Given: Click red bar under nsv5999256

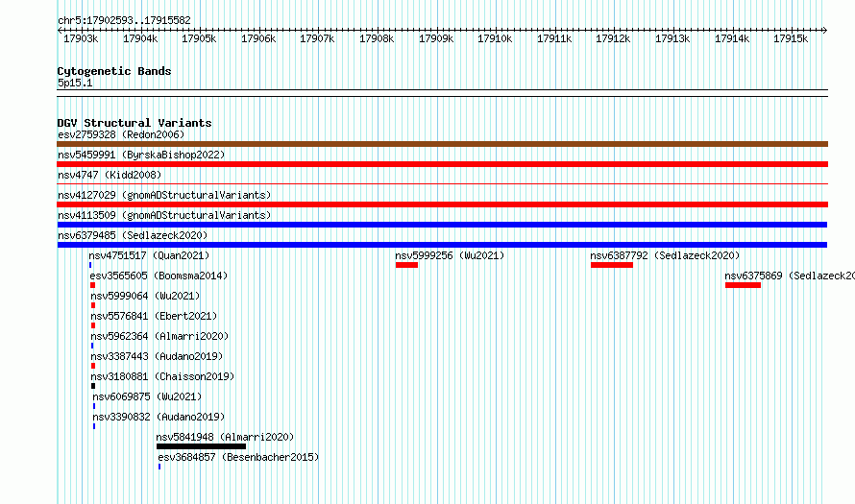Looking at the screenshot, I should (x=406, y=265).
